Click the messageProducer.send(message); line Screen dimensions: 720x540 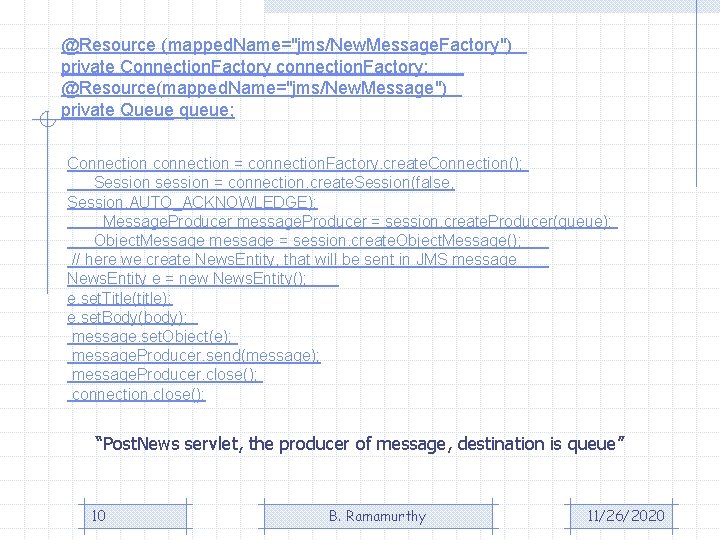click(194, 356)
